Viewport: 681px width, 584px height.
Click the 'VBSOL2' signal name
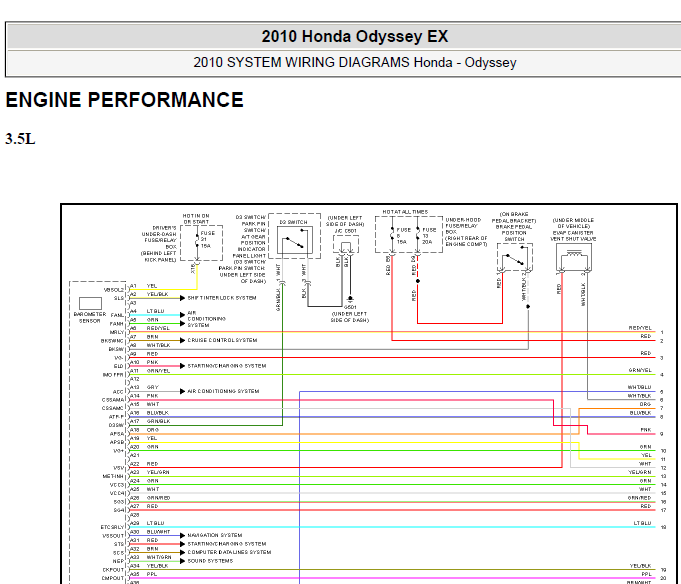114,290
